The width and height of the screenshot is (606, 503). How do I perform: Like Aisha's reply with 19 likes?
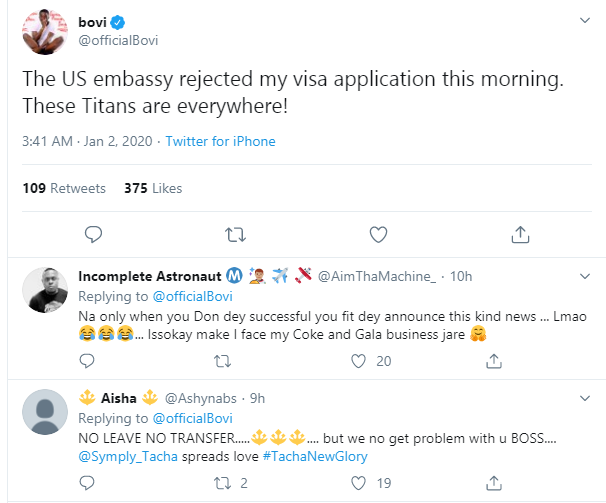pos(358,483)
